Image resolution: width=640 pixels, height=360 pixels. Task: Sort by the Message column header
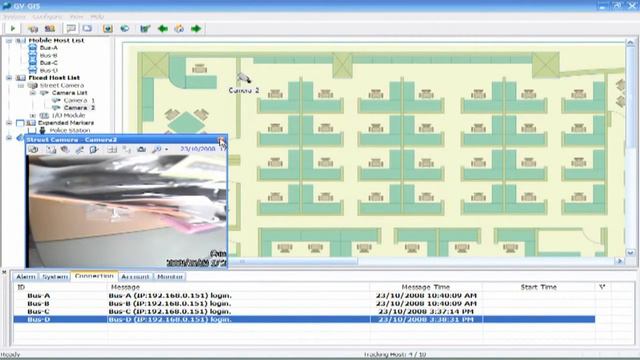pyautogui.click(x=238, y=287)
